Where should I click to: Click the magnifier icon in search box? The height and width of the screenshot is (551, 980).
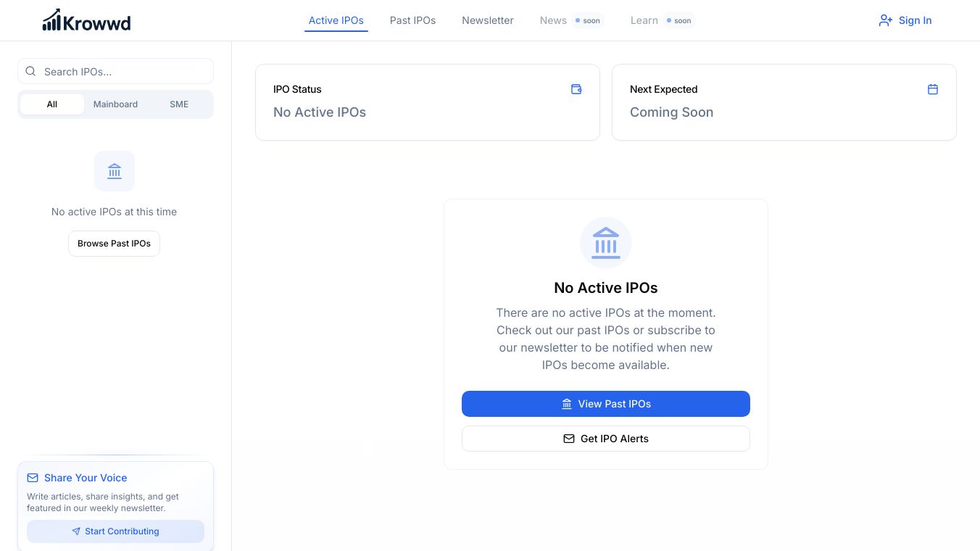[x=30, y=72]
